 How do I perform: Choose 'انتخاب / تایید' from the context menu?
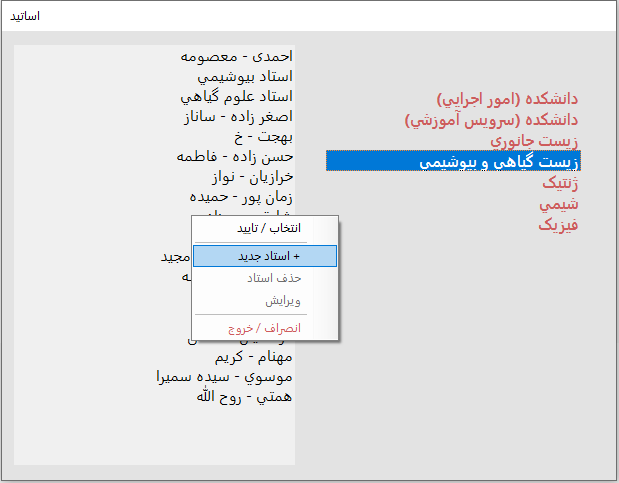coord(265,228)
